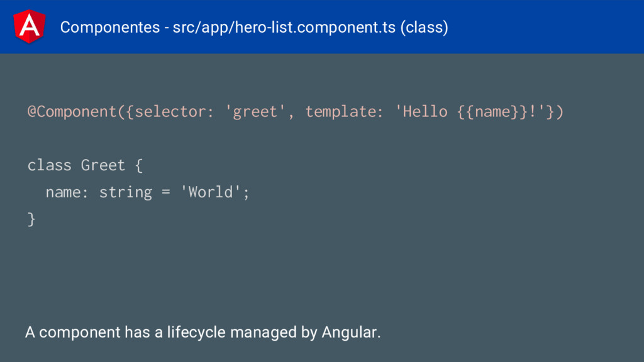Viewport: 644px width, 362px height.
Task: Click the red Angular shield logo
Action: pos(29,26)
